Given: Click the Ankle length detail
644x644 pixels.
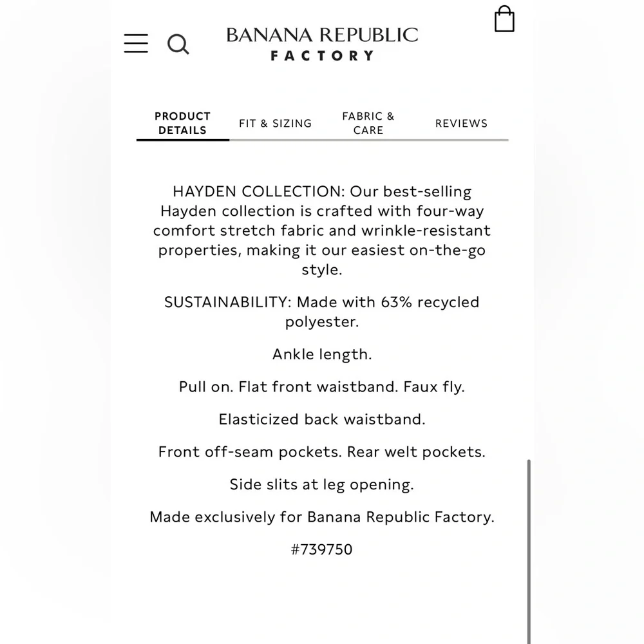Looking at the screenshot, I should 322,354.
